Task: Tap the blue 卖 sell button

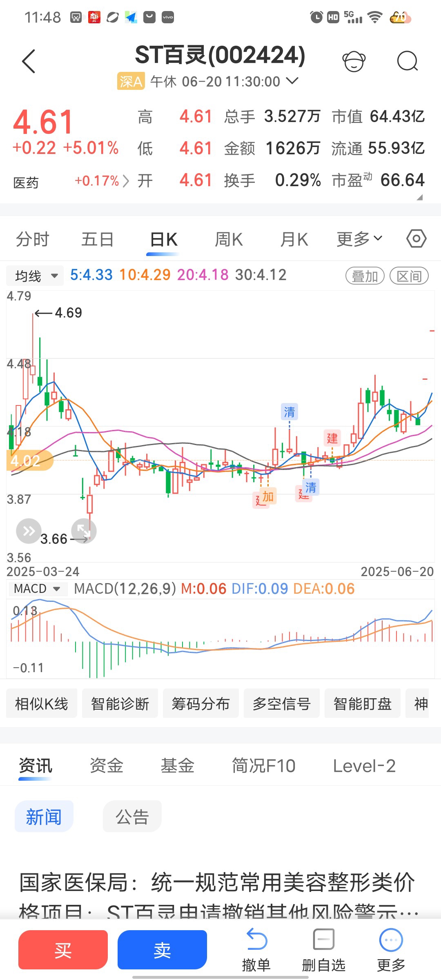Action: pyautogui.click(x=163, y=950)
